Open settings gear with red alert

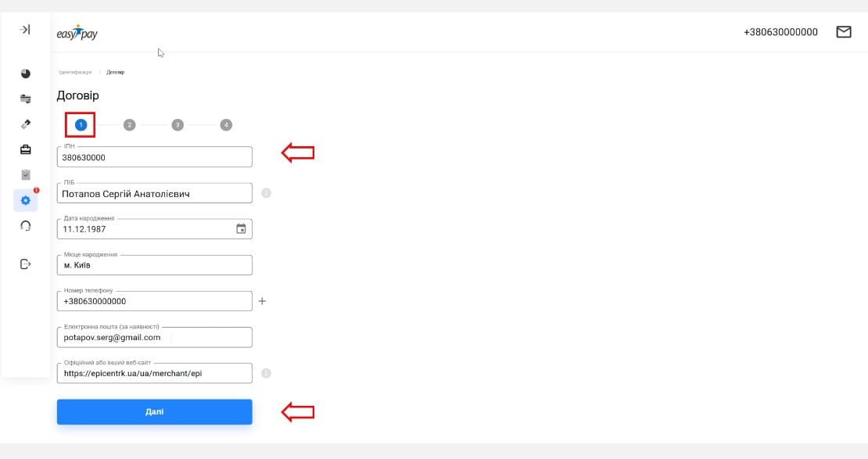click(x=26, y=200)
